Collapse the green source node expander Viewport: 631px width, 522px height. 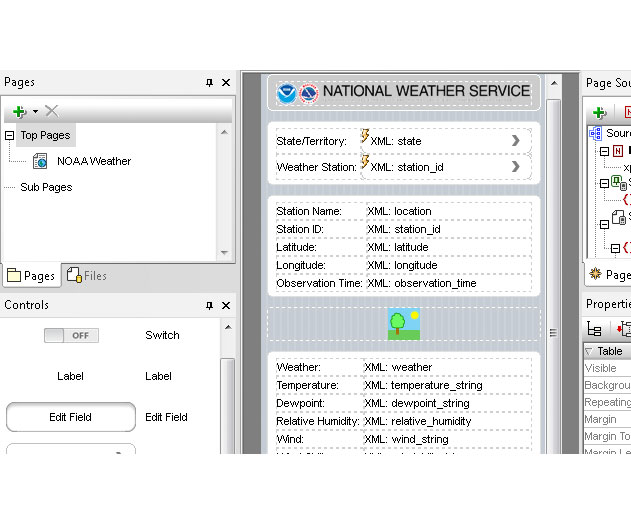pyautogui.click(x=604, y=184)
